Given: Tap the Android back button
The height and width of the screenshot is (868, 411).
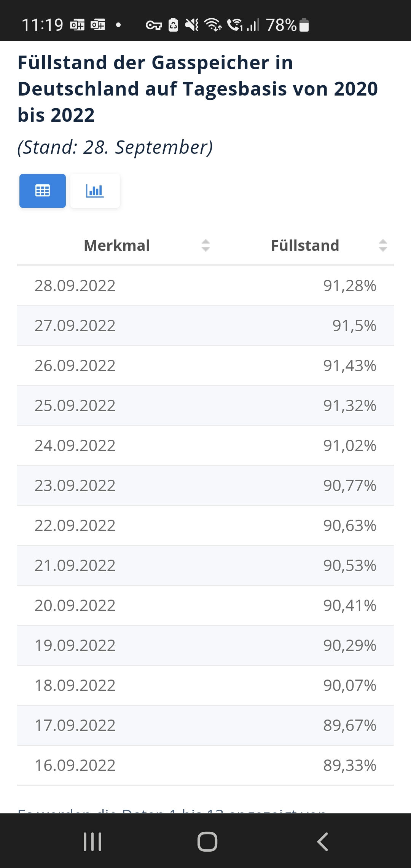Looking at the screenshot, I should pyautogui.click(x=322, y=841).
